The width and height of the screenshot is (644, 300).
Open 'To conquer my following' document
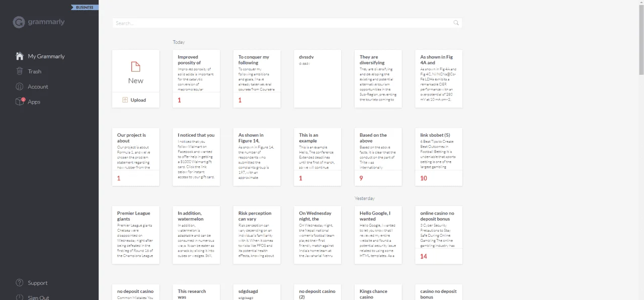point(257,78)
